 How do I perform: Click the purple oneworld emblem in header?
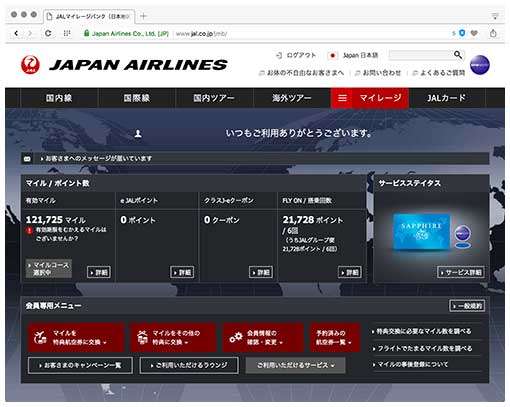[480, 65]
